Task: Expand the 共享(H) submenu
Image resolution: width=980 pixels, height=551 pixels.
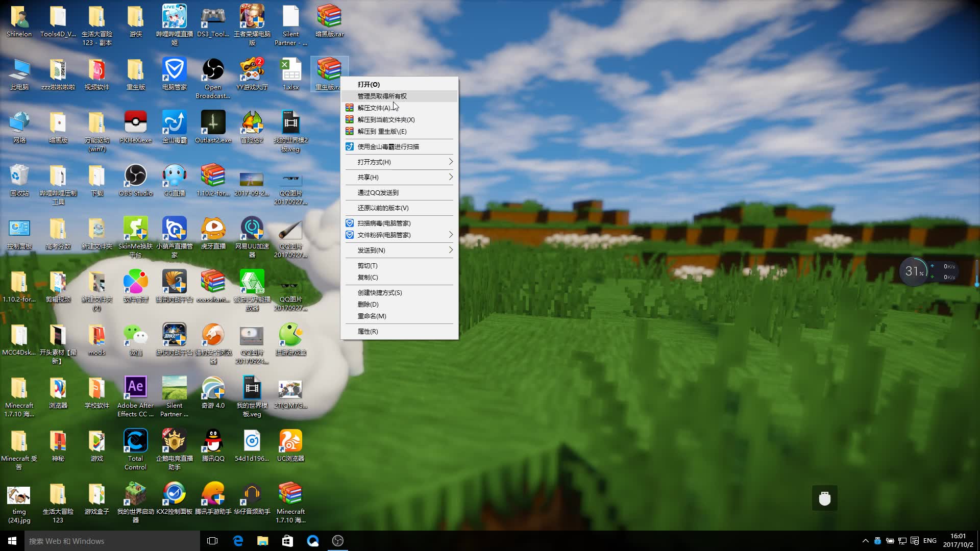Action: tap(399, 177)
